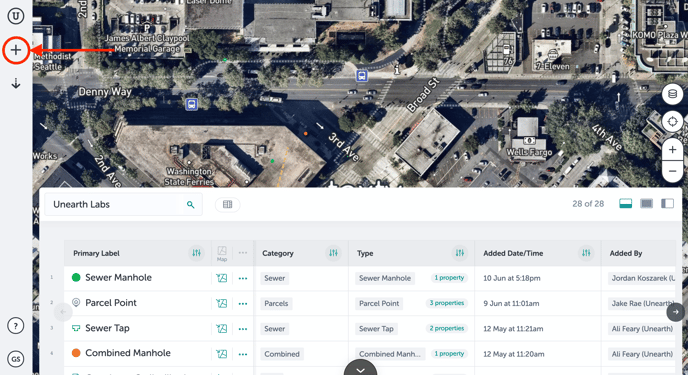
Task: Open the '1 property' badge for Sewer Manhole
Action: tap(449, 278)
